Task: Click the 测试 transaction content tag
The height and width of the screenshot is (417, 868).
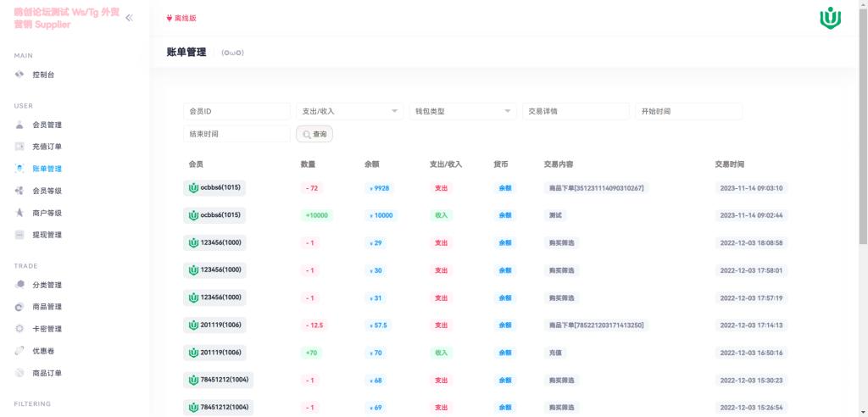Action: (555, 215)
